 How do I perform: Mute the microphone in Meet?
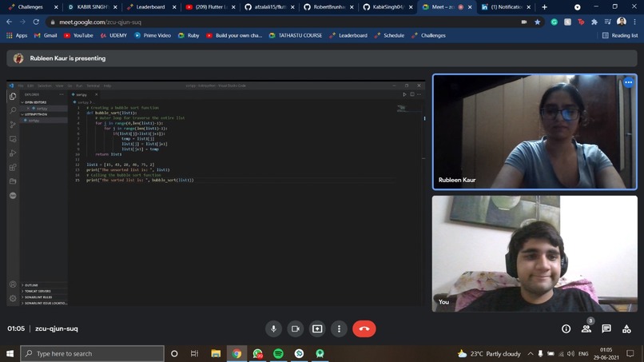click(x=273, y=328)
